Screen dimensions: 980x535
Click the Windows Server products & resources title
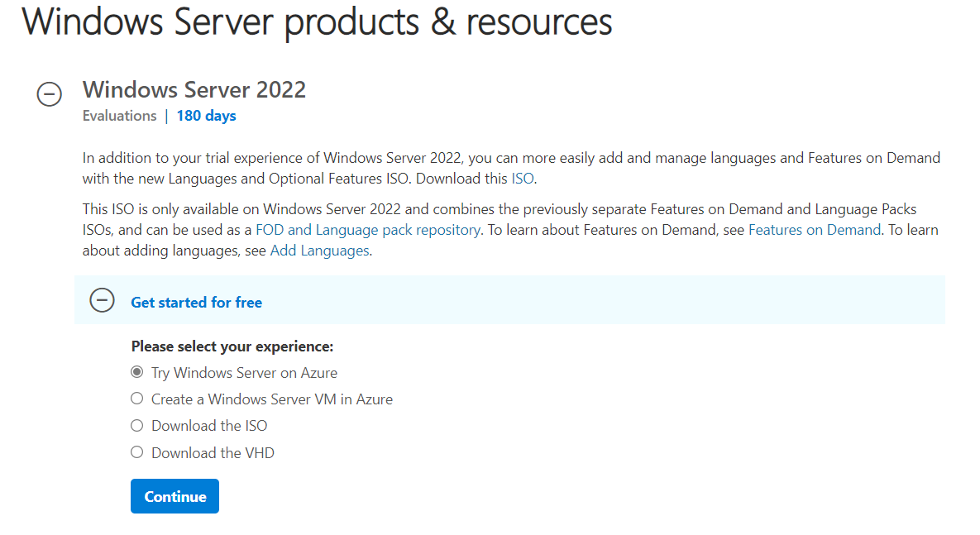click(x=317, y=22)
